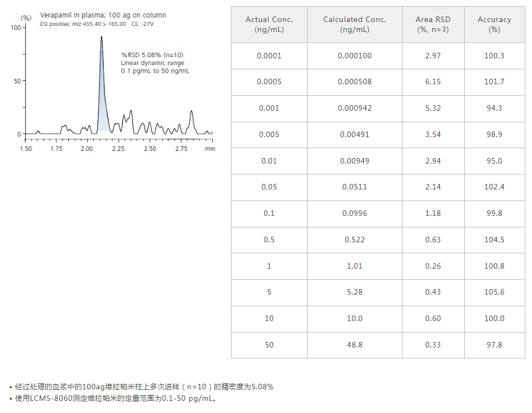Select the Area RSD column header
The height and width of the screenshot is (413, 532).
click(x=433, y=24)
